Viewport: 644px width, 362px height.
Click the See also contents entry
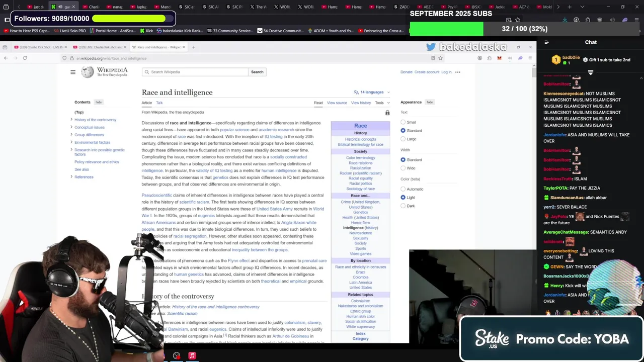pyautogui.click(x=82, y=169)
